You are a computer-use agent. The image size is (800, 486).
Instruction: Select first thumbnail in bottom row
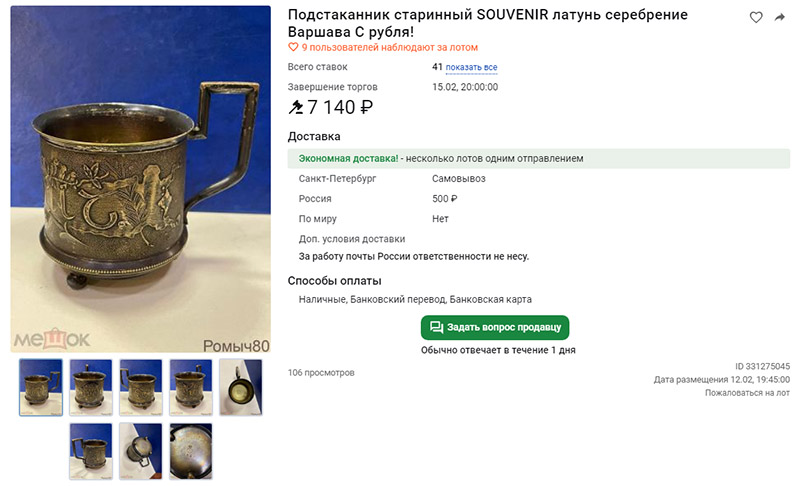pos(91,451)
